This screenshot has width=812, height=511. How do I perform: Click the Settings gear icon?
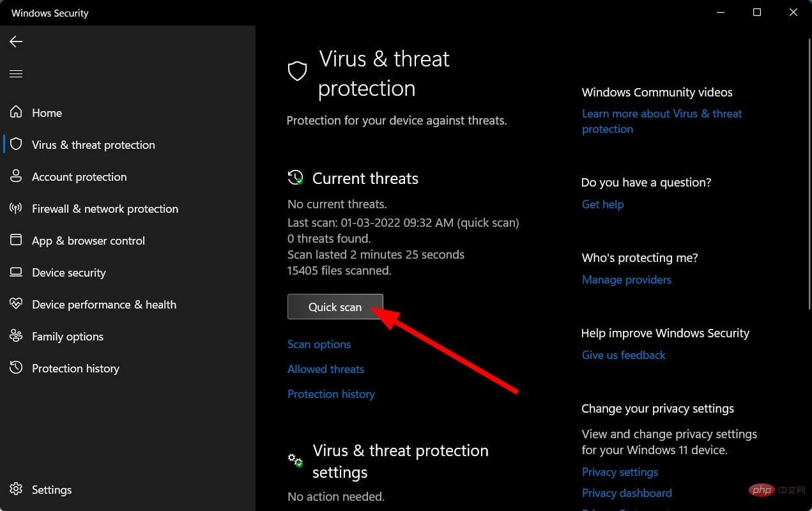[16, 490]
